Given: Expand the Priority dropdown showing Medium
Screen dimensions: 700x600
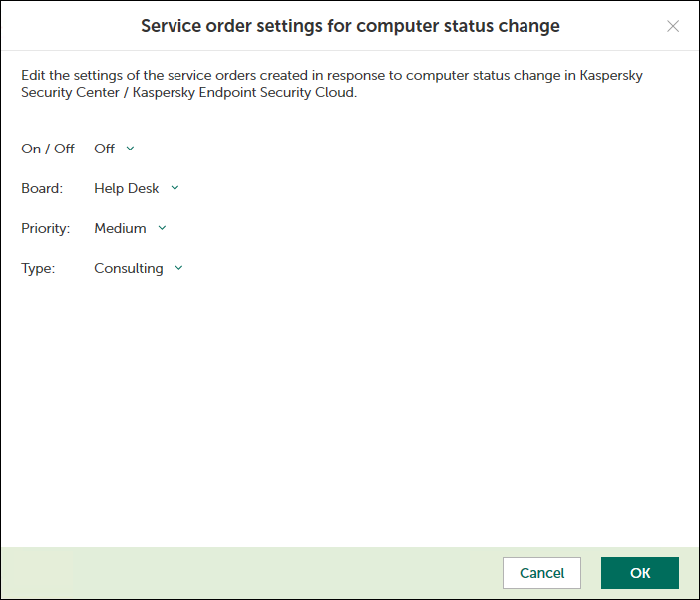Looking at the screenshot, I should click(120, 228).
